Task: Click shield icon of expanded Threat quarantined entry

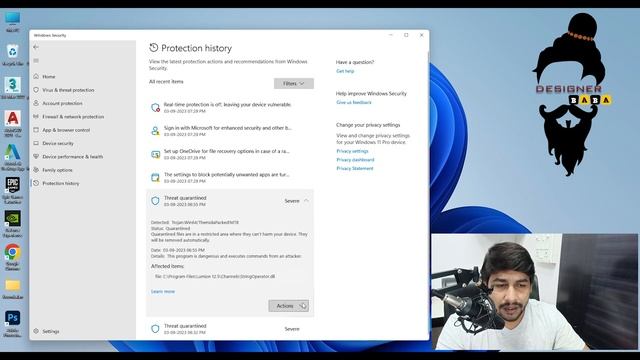Action: click(x=155, y=201)
